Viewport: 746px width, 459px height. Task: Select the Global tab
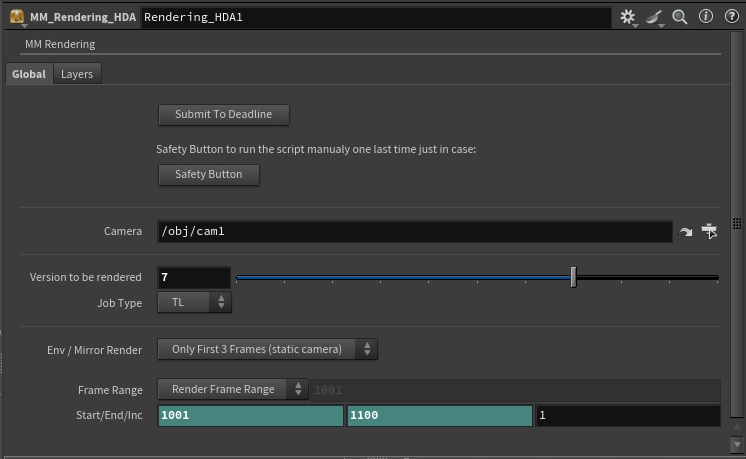click(x=29, y=74)
